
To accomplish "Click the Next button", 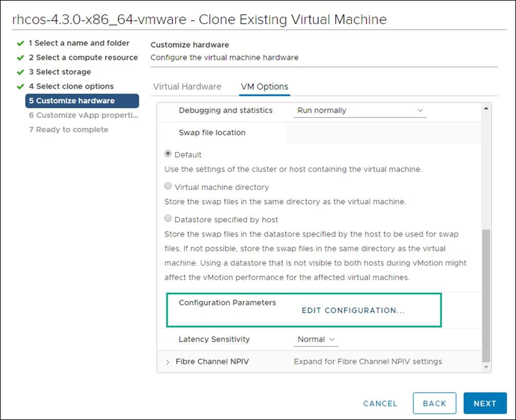I will click(x=485, y=403).
